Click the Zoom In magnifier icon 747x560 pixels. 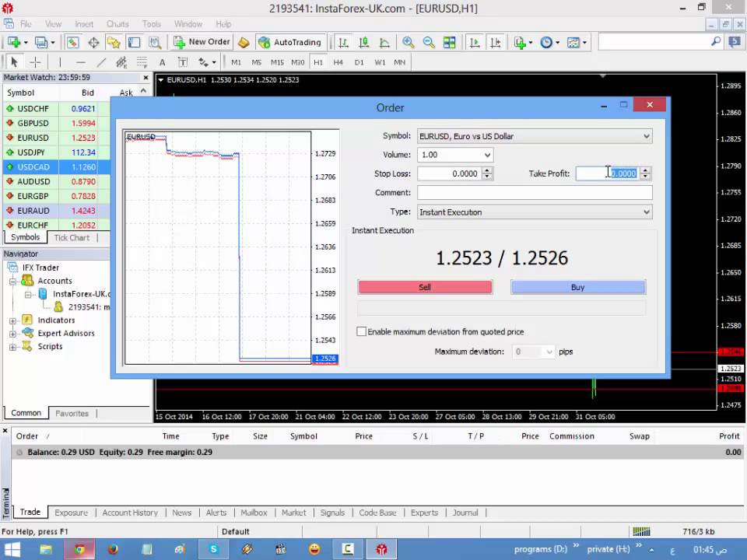(x=408, y=42)
